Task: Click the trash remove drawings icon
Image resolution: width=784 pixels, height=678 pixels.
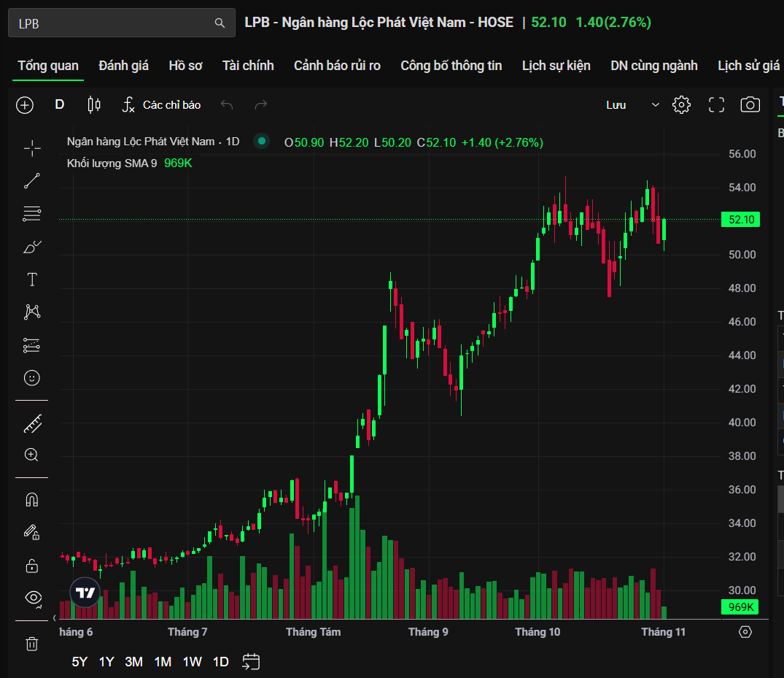Action: pos(32,643)
